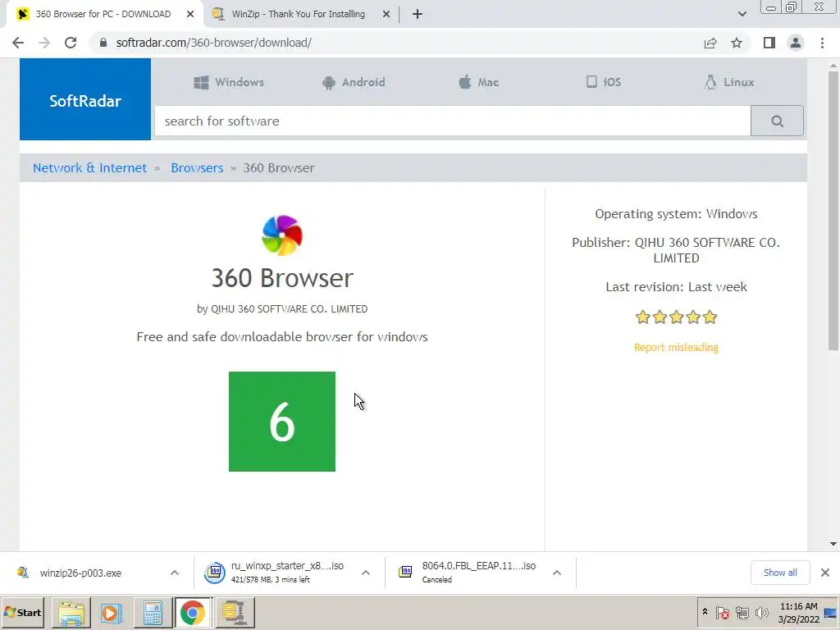Click the Show desktop icon in tray
840x630 pixels.
tap(831, 613)
